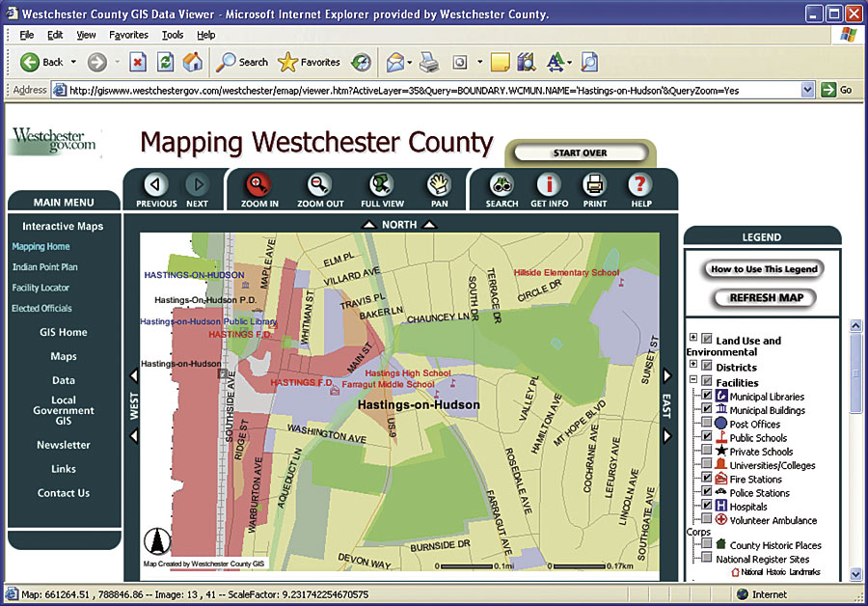This screenshot has width=868, height=606.
Task: Click the GIS Home sidebar link
Action: click(63, 332)
